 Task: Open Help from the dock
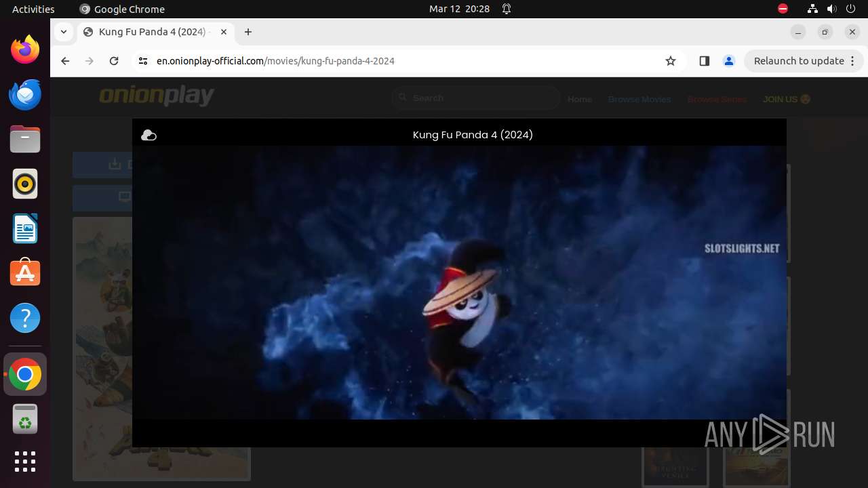pyautogui.click(x=25, y=318)
